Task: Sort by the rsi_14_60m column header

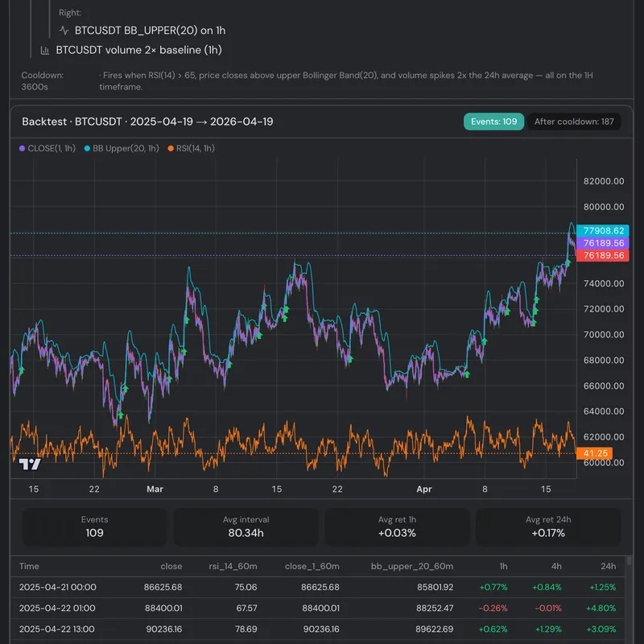Action: tap(233, 566)
